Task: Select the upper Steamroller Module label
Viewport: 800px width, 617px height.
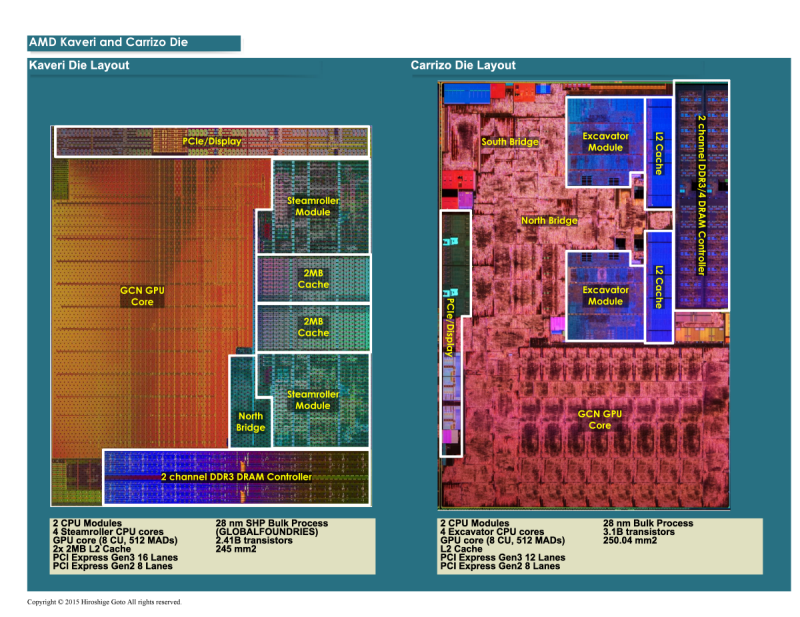Action: click(x=313, y=206)
